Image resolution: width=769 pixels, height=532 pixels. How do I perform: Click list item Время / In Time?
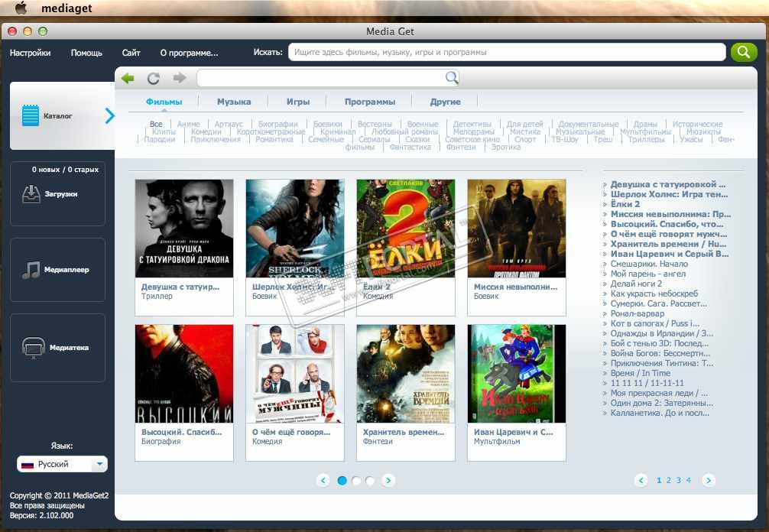640,373
